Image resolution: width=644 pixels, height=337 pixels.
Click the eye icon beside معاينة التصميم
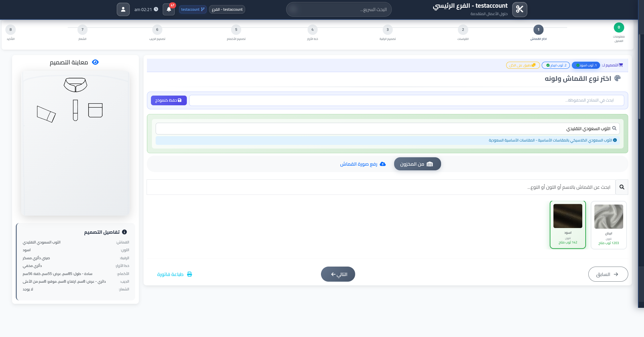[x=95, y=62]
